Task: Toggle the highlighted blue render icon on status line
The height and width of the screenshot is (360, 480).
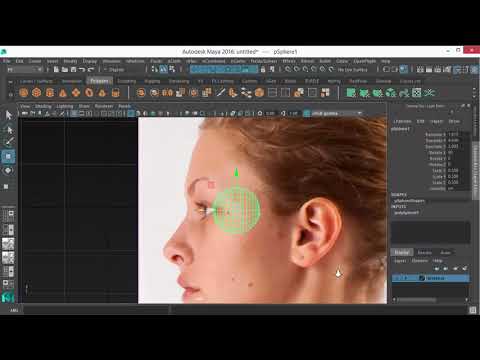Action: (x=403, y=69)
